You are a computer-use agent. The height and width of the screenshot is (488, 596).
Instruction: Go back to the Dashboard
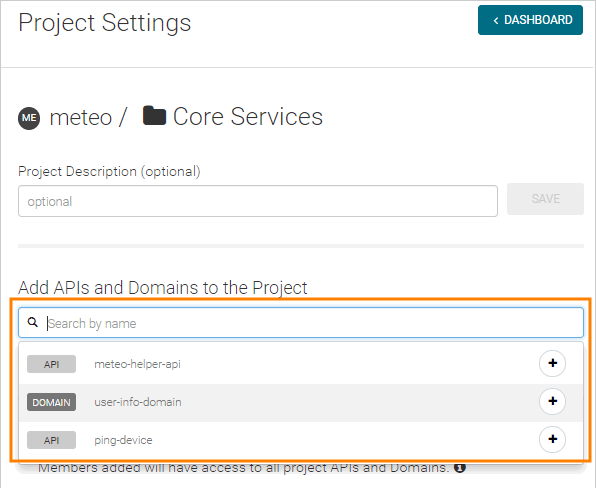pos(530,20)
